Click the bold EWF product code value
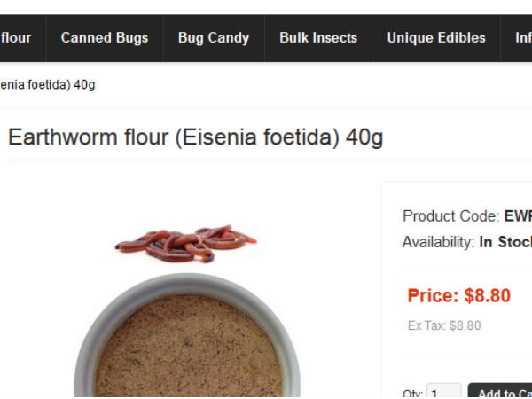 518,216
